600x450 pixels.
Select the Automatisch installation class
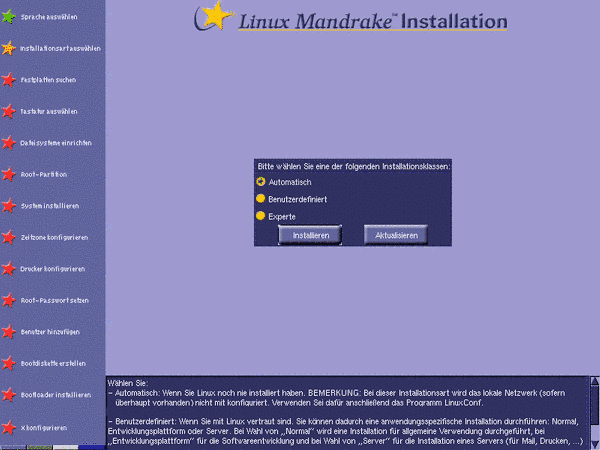pos(261,182)
